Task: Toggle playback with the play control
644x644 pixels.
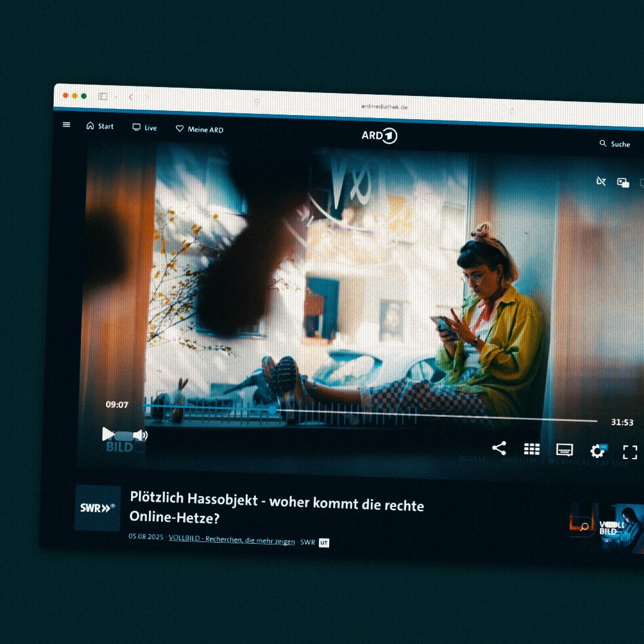Action: (x=109, y=434)
